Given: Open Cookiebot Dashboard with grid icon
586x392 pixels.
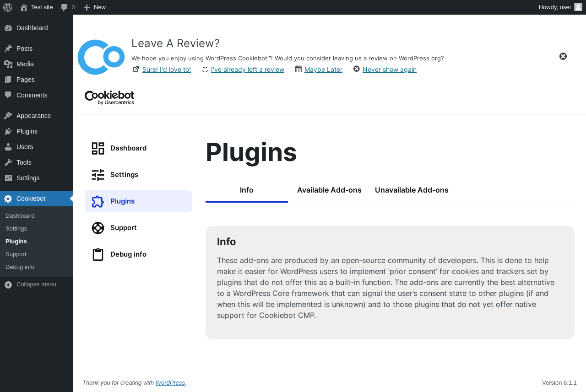Looking at the screenshot, I should point(98,148).
